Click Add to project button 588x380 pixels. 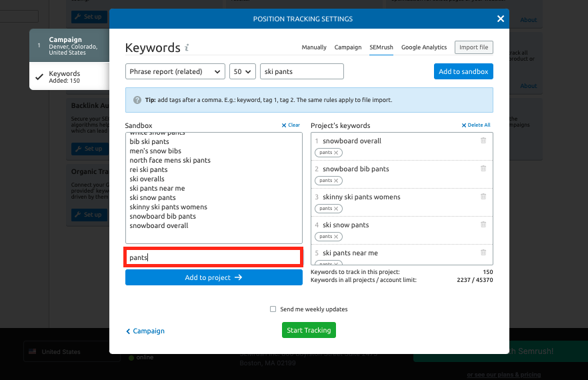point(213,277)
